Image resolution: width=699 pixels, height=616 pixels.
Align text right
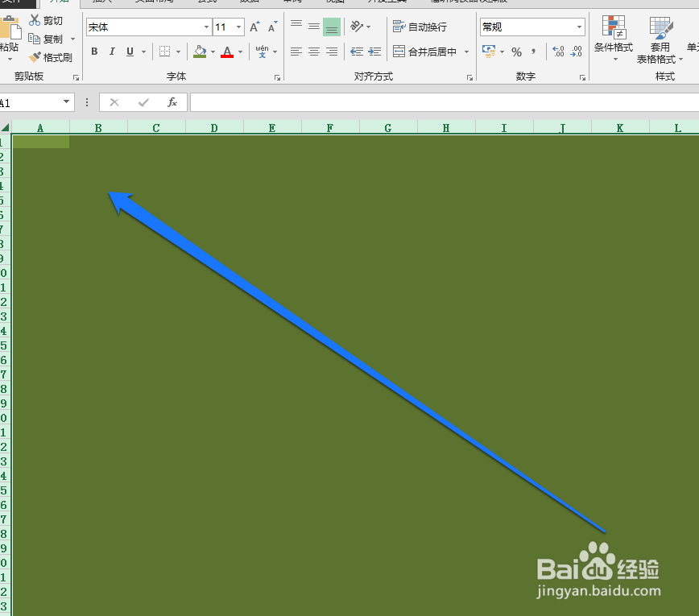click(332, 52)
